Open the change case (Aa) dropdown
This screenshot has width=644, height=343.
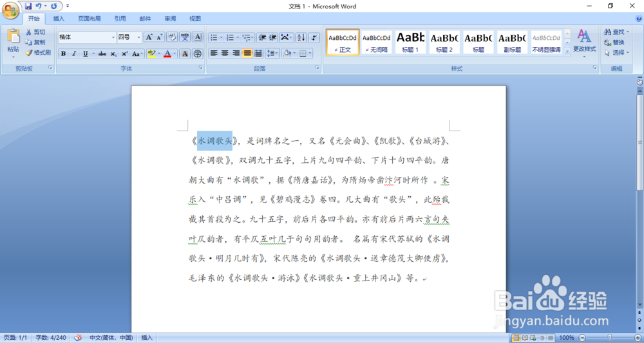tap(138, 54)
